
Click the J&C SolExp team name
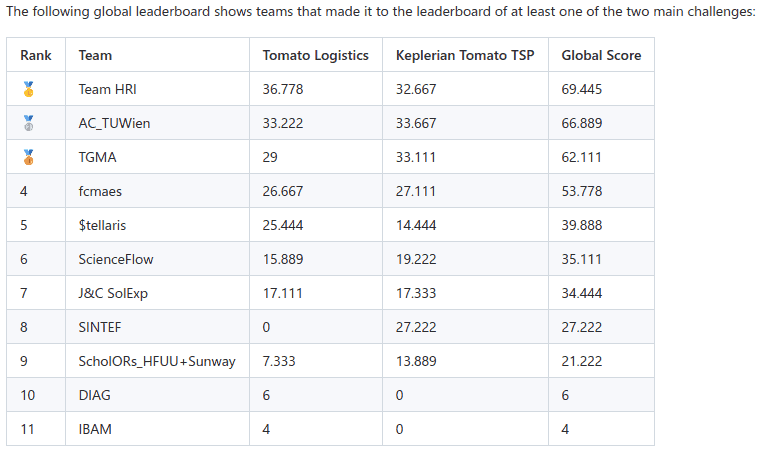113,293
